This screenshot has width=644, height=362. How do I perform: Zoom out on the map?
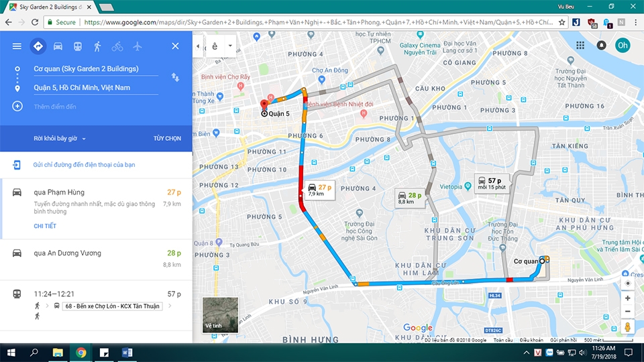coord(628,311)
